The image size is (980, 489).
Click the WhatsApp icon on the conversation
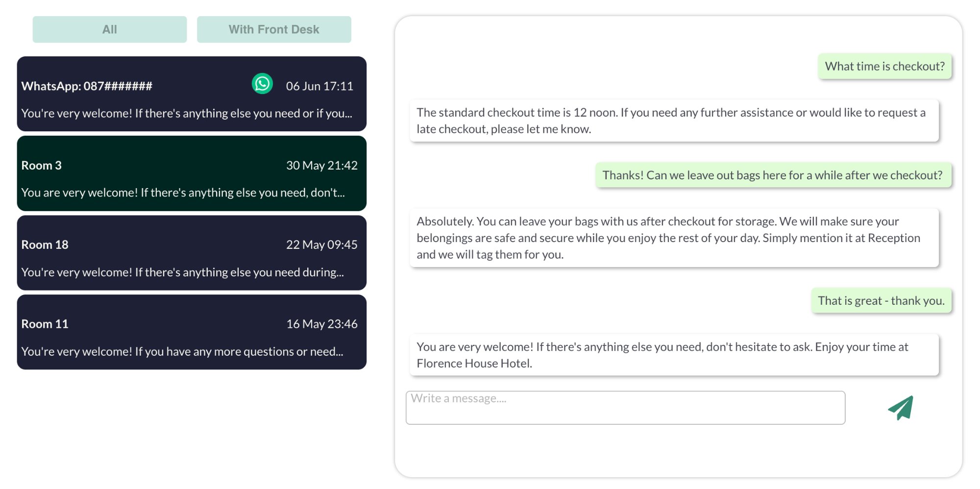click(x=262, y=83)
